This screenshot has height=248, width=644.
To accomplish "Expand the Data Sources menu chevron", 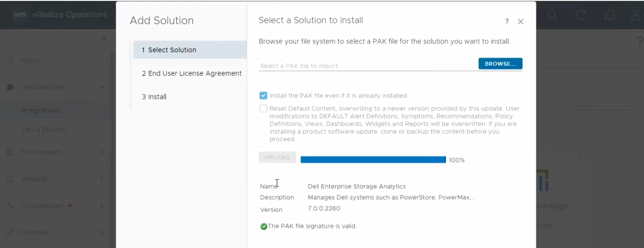I will (101, 87).
